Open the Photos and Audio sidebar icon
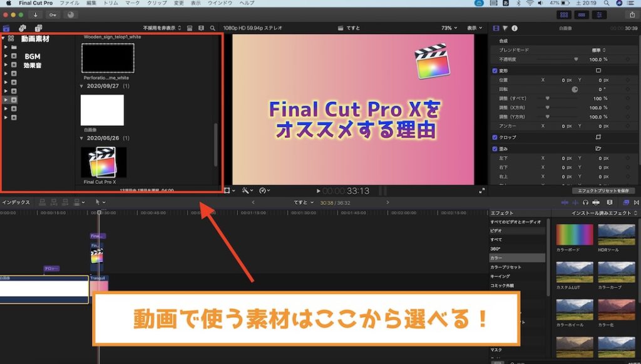641x364 pixels. 21,28
